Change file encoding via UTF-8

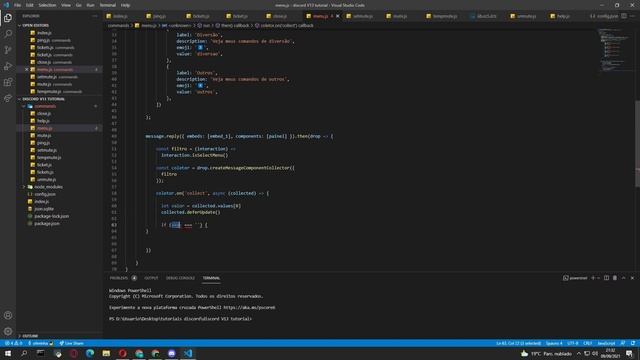point(573,343)
